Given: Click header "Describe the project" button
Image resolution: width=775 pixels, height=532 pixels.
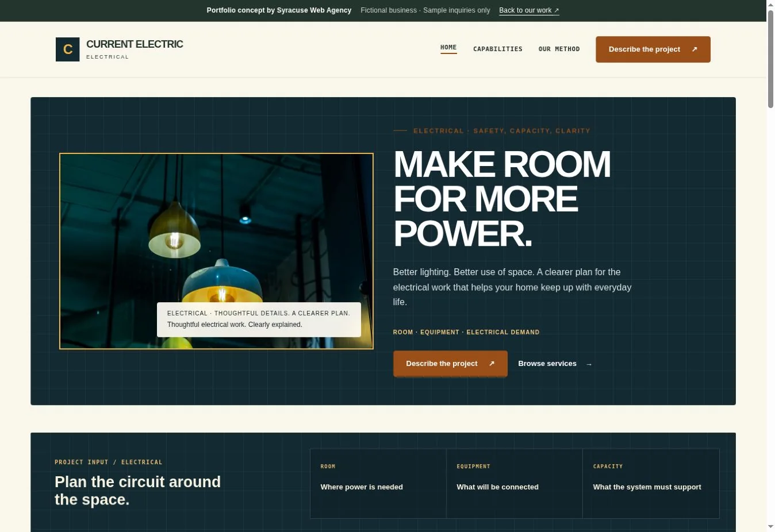Looking at the screenshot, I should click(x=653, y=49).
